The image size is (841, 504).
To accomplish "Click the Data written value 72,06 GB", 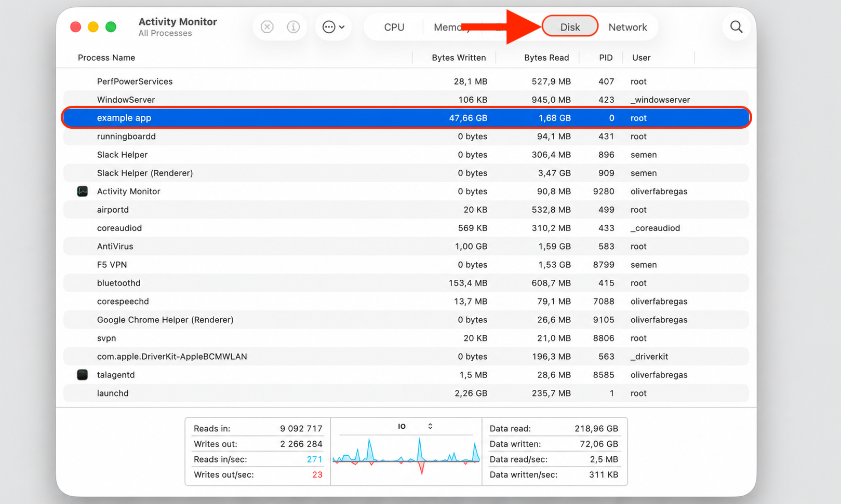I will pyautogui.click(x=599, y=444).
